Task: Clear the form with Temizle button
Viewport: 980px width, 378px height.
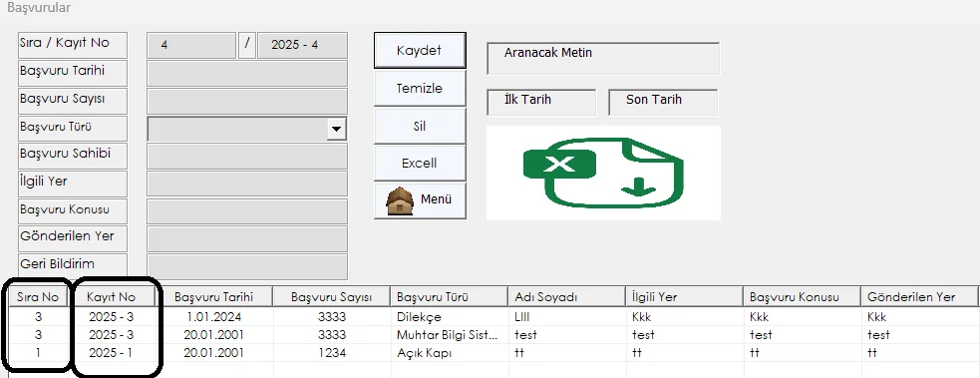Action: click(x=420, y=88)
